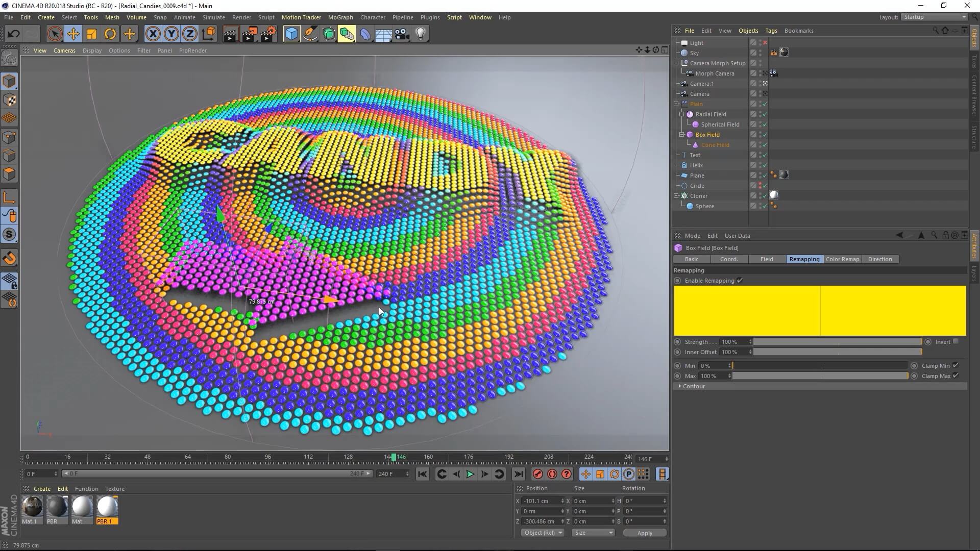Screen dimensions: 980x551
Task: Click the Apply button
Action: (x=644, y=533)
